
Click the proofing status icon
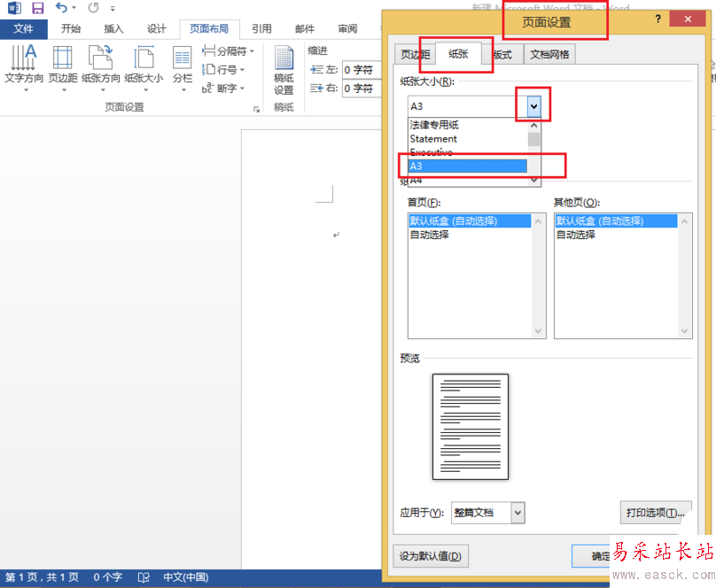pos(144,577)
